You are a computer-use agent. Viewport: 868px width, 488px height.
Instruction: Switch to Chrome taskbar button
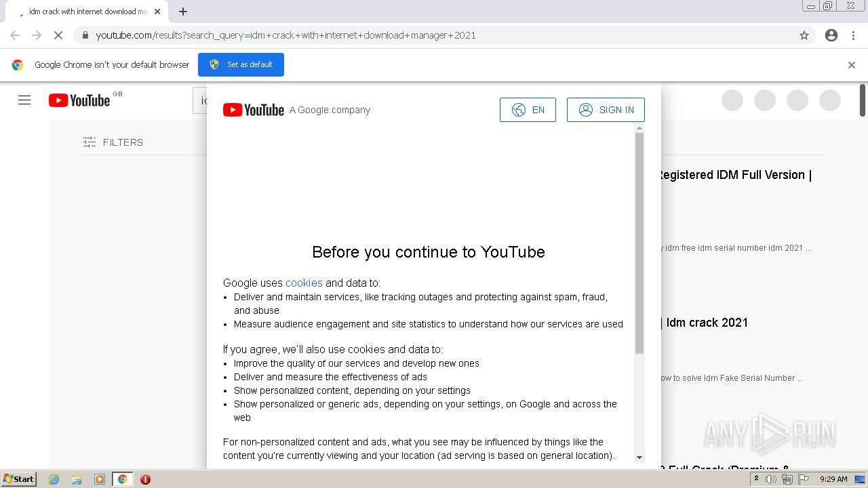(x=122, y=479)
